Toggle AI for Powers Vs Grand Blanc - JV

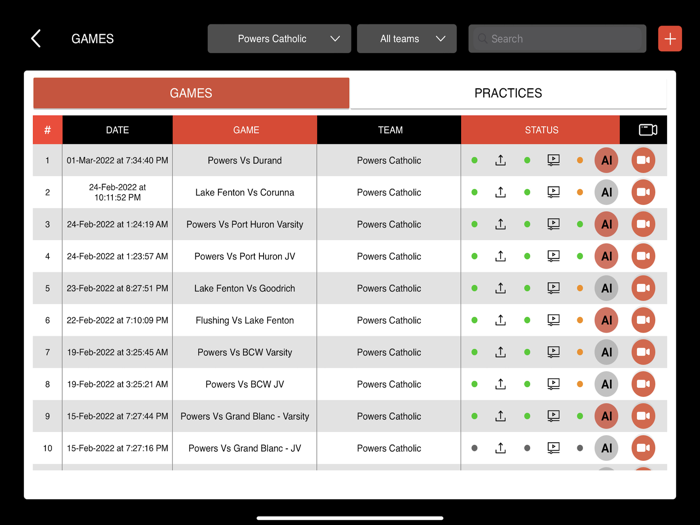click(606, 448)
